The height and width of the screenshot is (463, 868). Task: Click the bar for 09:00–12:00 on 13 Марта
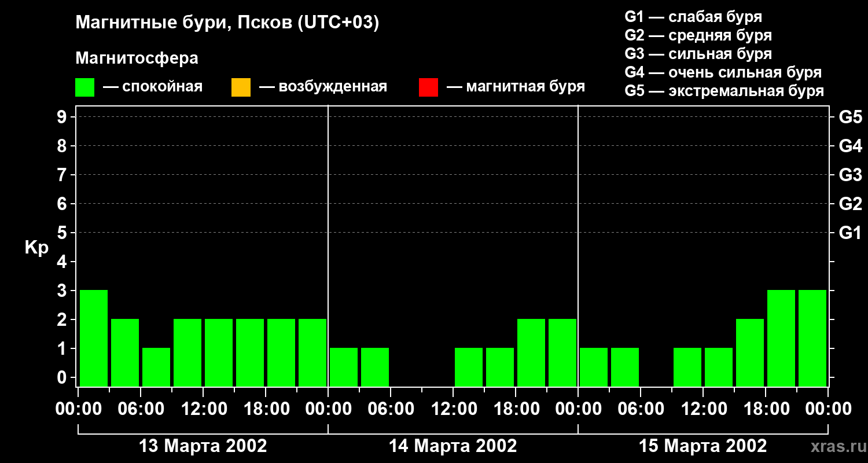[187, 352]
